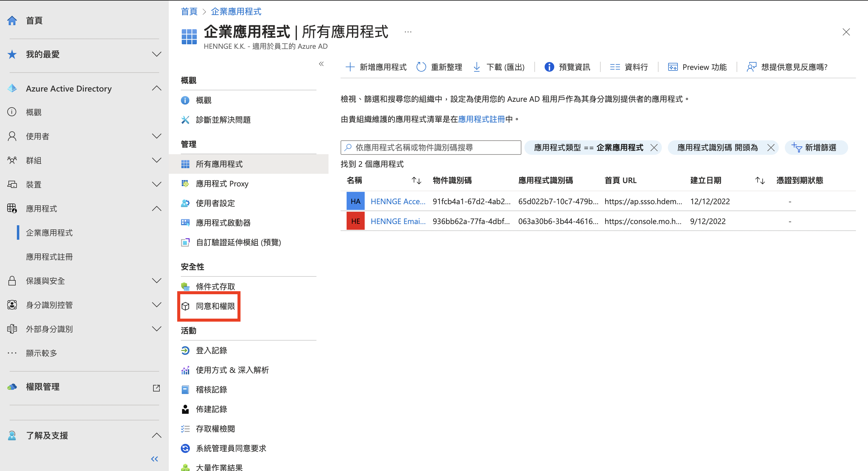
Task: Click the HA application avatar tile
Action: pyautogui.click(x=356, y=201)
